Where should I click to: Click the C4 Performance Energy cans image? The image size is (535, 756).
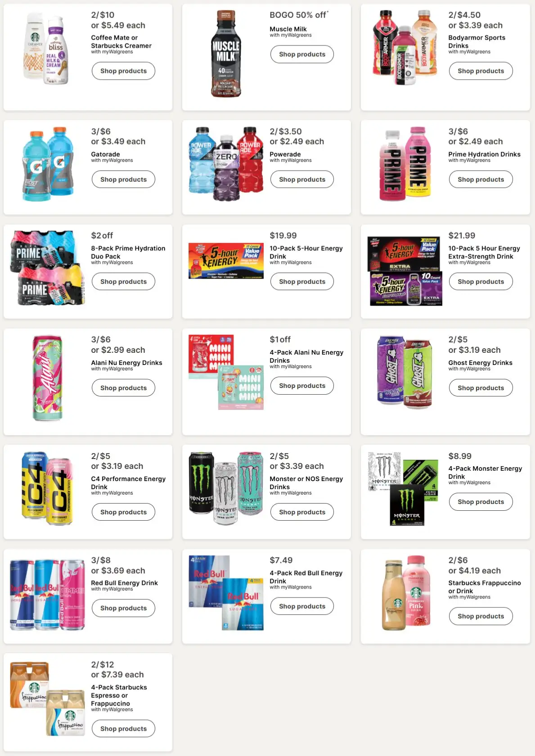(47, 488)
